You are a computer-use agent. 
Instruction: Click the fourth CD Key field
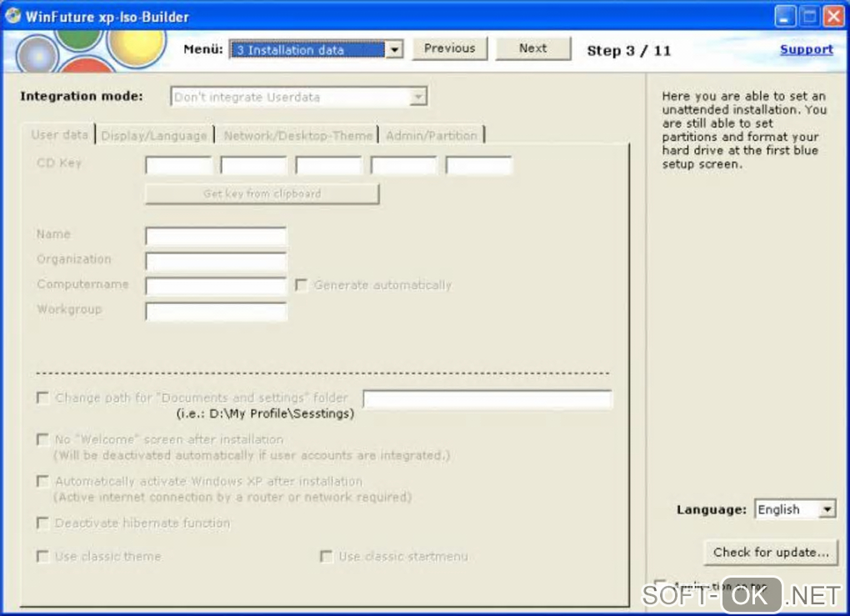click(403, 165)
